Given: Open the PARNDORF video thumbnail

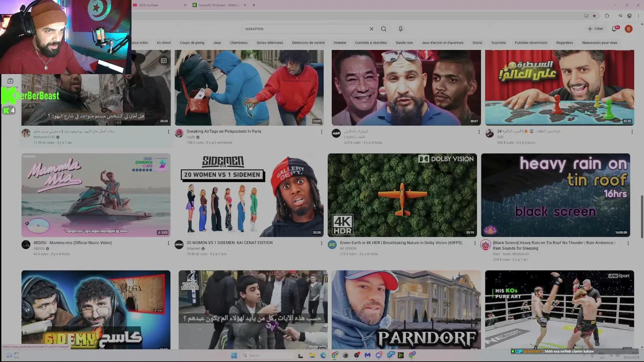Looking at the screenshot, I should (406, 310).
